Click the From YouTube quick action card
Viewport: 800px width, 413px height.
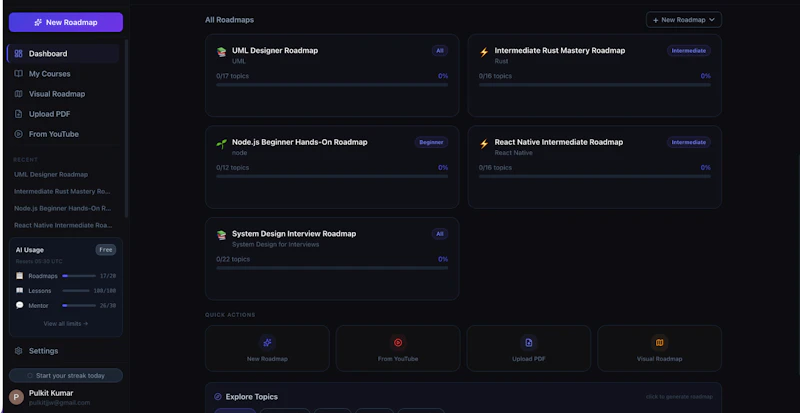coord(398,348)
